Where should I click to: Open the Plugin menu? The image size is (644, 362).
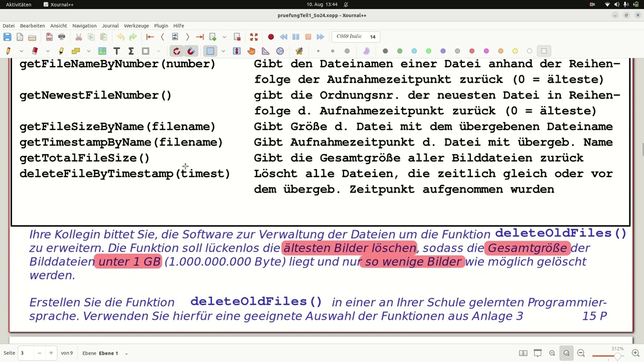(161, 26)
